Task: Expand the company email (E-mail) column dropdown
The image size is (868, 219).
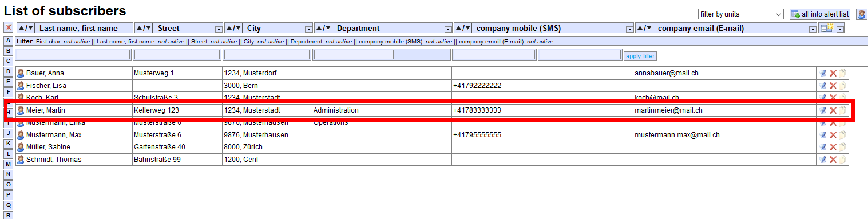Action: click(812, 29)
